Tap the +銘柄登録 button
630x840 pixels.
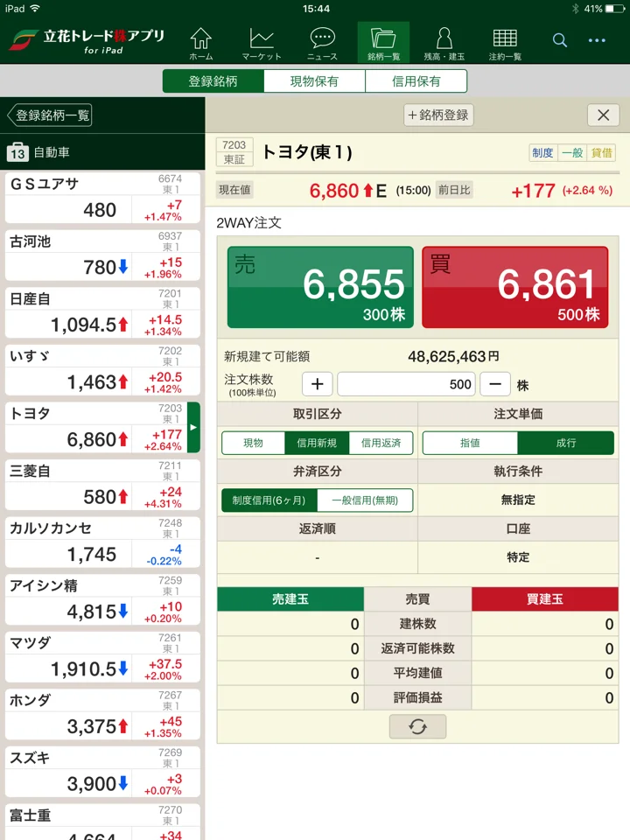pos(438,115)
